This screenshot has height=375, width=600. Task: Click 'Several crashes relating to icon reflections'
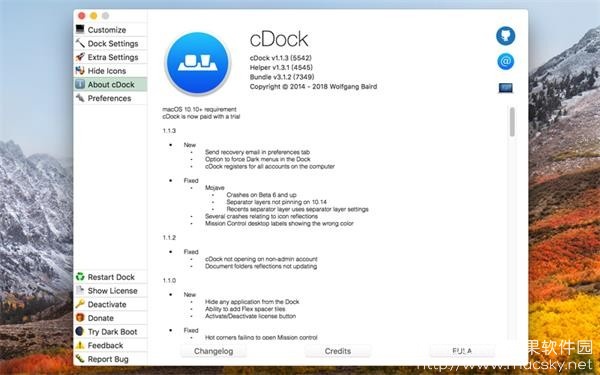click(261, 216)
